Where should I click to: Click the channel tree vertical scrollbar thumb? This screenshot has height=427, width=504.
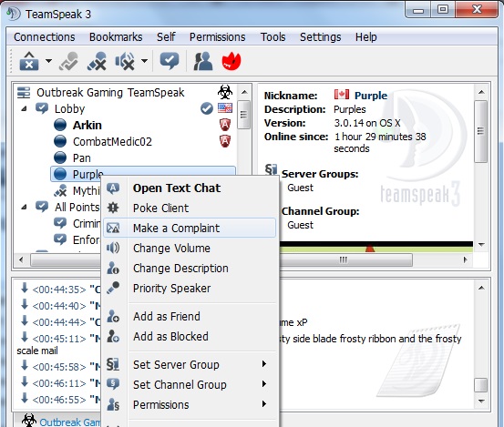[x=244, y=115]
